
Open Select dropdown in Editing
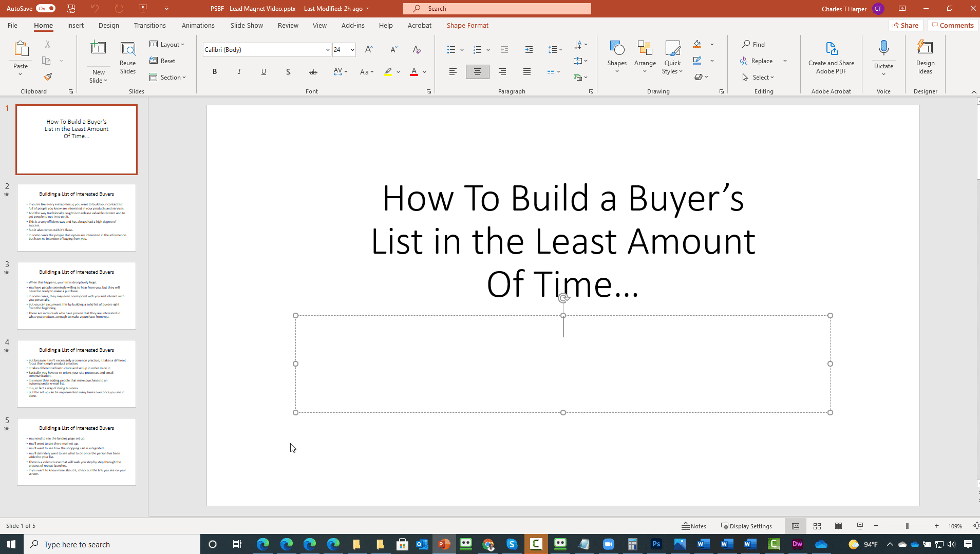coord(758,78)
